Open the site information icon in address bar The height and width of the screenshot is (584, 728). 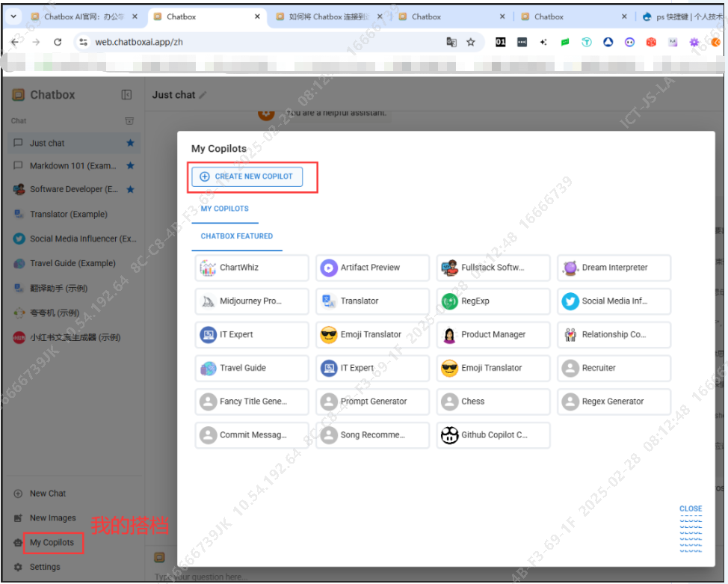pos(83,43)
